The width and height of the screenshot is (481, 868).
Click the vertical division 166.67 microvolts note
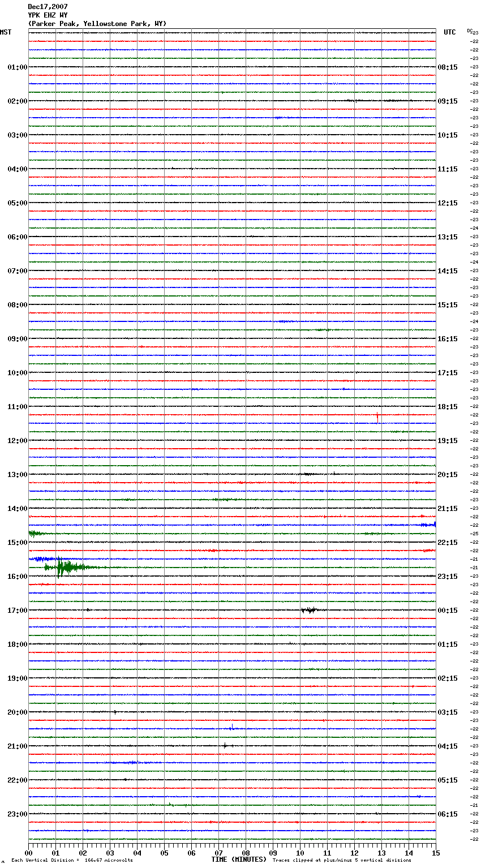[x=72, y=860]
